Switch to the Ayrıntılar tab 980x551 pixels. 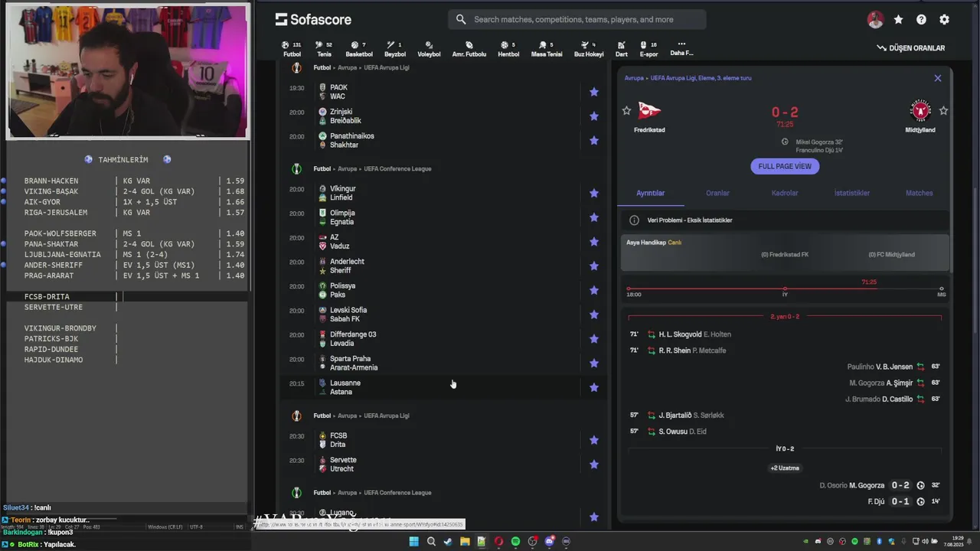coord(651,193)
